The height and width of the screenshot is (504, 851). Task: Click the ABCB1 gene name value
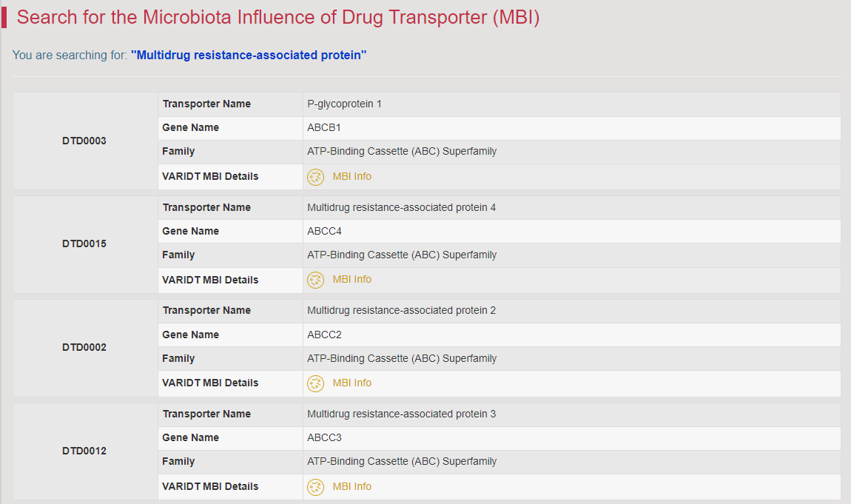pos(324,128)
